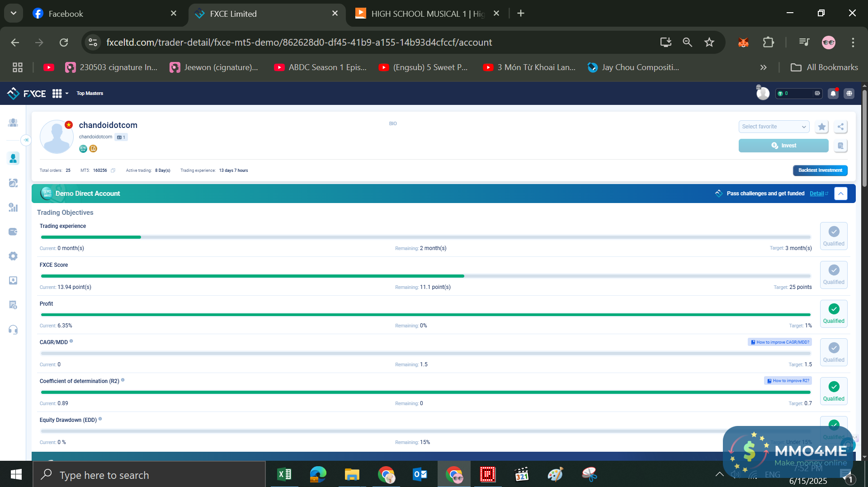This screenshot has width=868, height=487.
Task: Add trader to favorites with star button
Action: (x=822, y=127)
